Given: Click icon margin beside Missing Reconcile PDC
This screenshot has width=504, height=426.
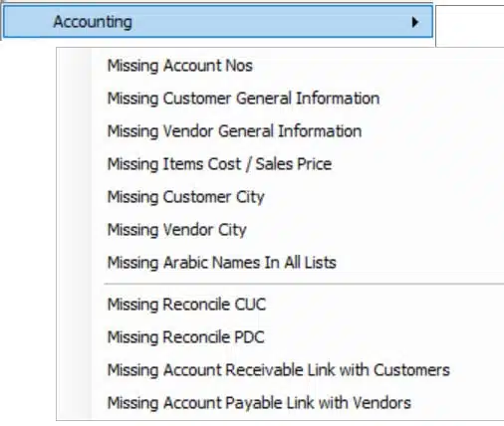Looking at the screenshot, I should 74,337.
